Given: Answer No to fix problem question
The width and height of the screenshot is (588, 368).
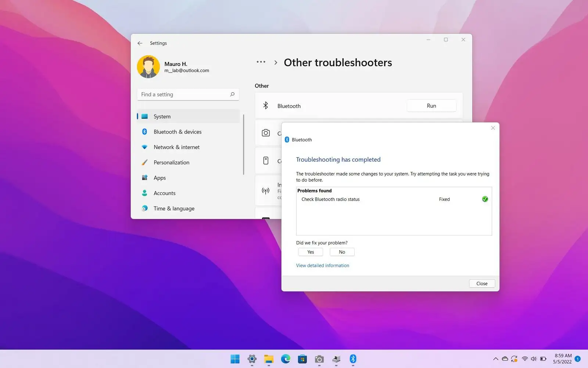Looking at the screenshot, I should pos(342,252).
